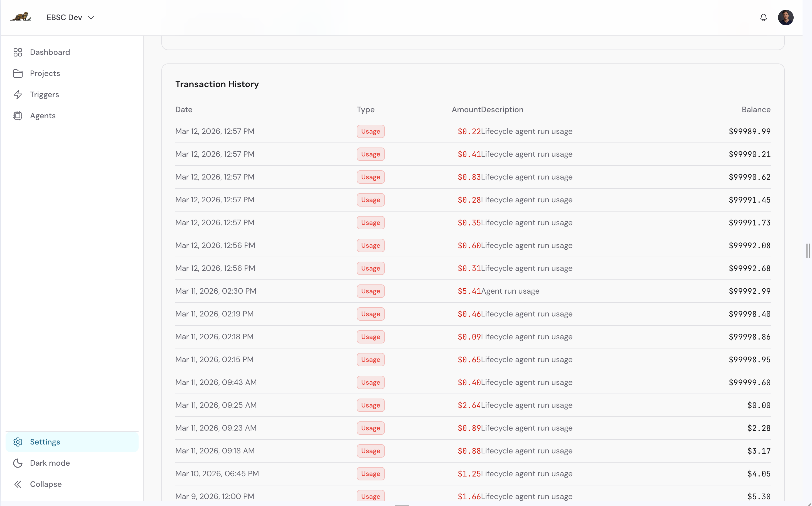Click the profile avatar photo
The height and width of the screenshot is (506, 812).
point(786,17)
